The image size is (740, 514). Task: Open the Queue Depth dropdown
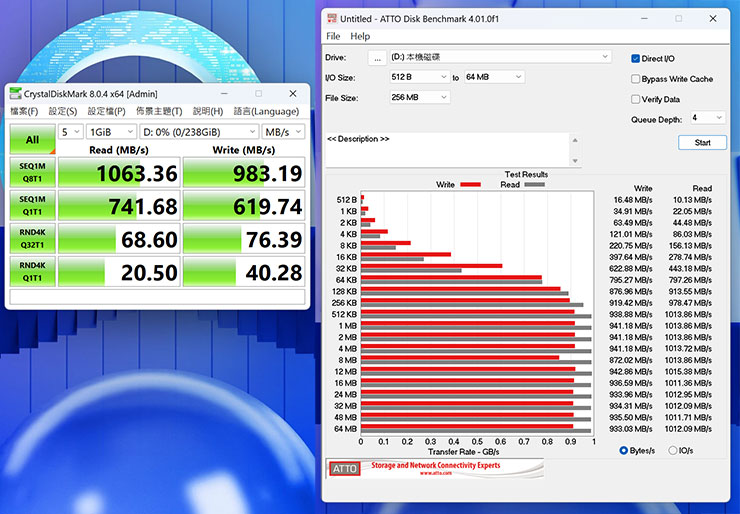coord(707,118)
